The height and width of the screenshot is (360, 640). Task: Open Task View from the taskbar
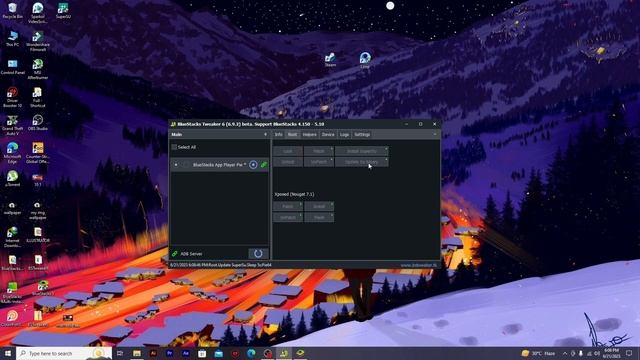(120, 353)
